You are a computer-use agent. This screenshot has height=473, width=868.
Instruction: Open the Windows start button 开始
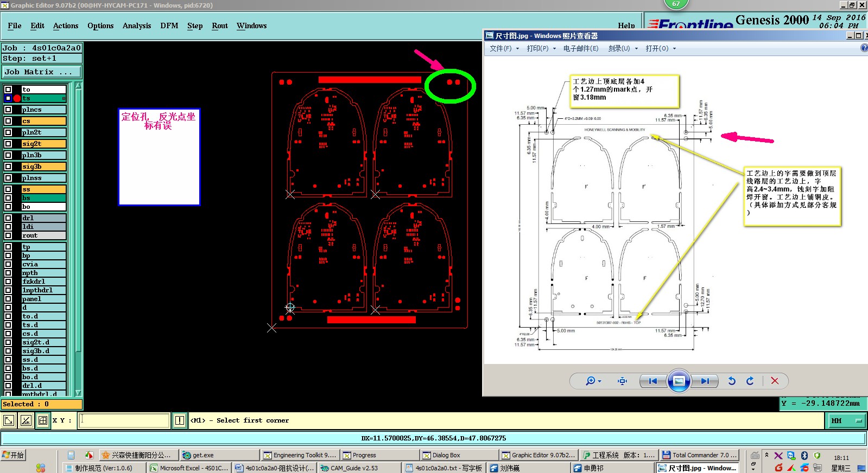13,455
